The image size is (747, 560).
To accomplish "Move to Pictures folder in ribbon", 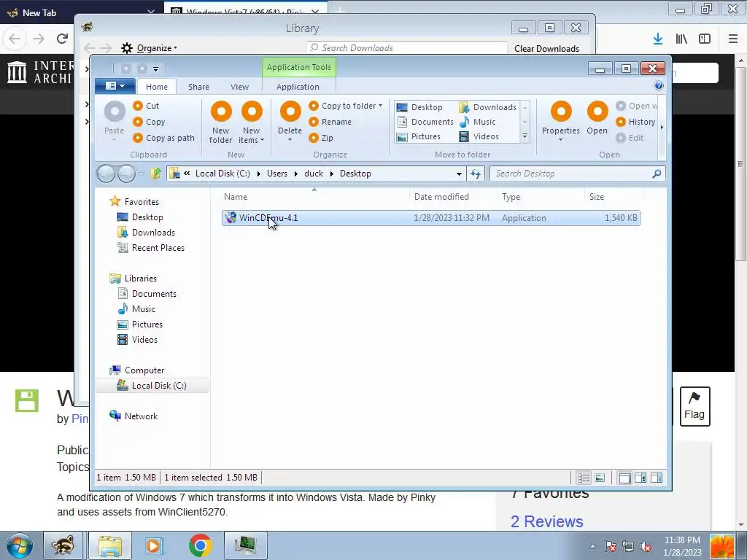I will pyautogui.click(x=419, y=136).
